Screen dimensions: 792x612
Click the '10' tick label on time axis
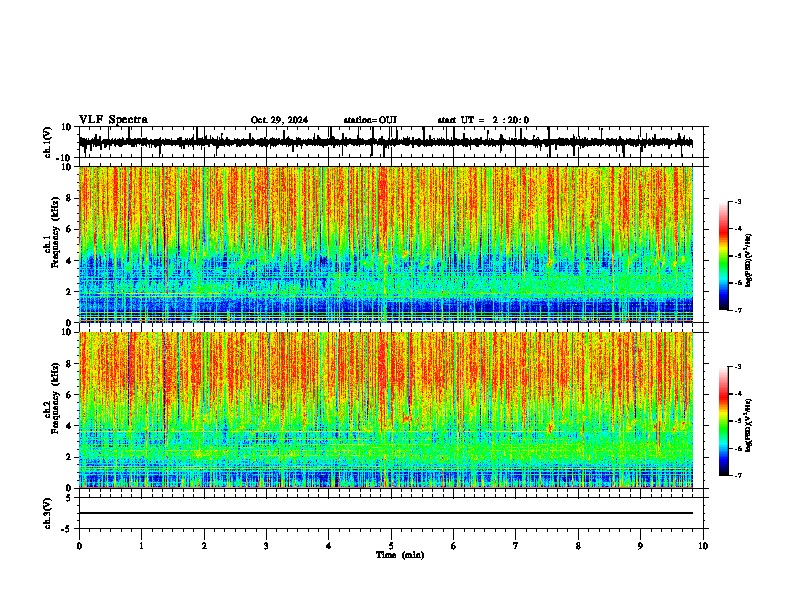703,546
